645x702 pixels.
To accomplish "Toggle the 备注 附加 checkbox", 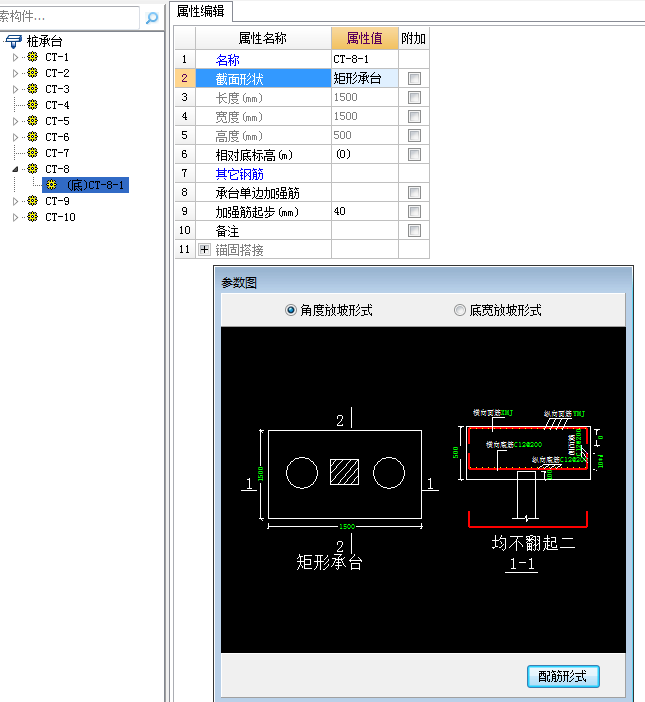I will tap(414, 231).
